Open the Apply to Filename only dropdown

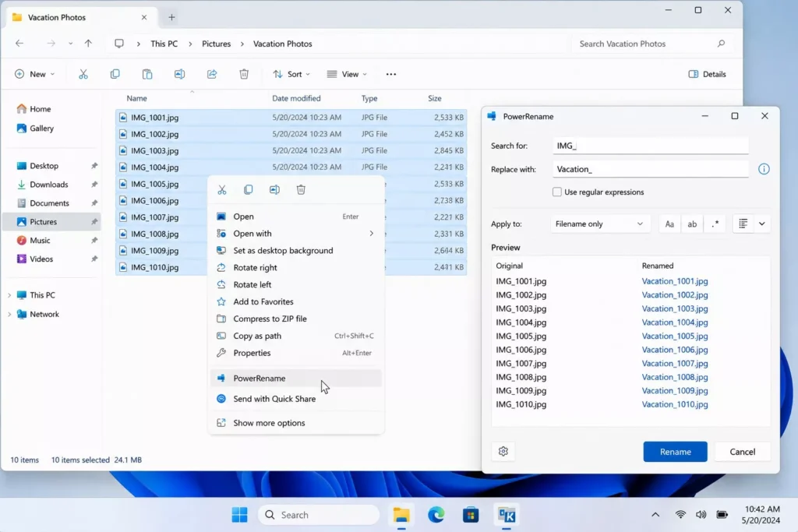tap(600, 224)
